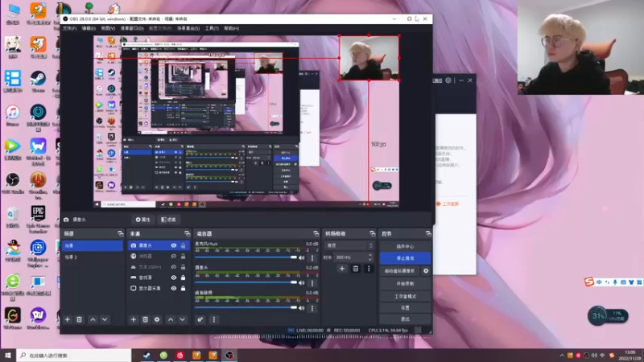644x362 pixels.
Task: Open advanced audio properties gear in mixer
Action: [200, 319]
